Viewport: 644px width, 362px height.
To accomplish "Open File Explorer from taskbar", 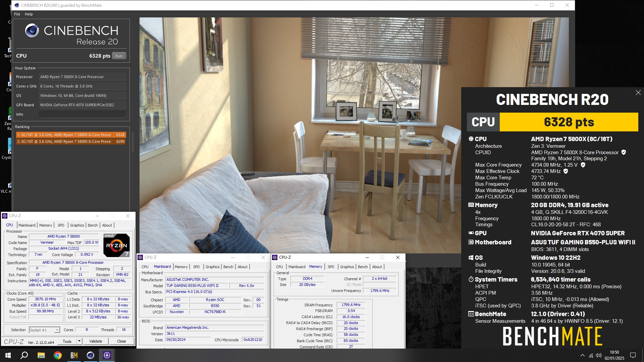I will pos(41,355).
